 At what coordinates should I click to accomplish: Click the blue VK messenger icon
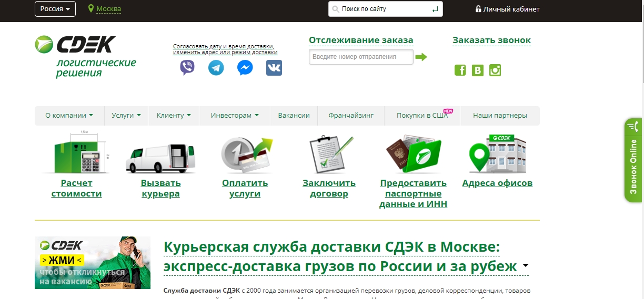[274, 68]
